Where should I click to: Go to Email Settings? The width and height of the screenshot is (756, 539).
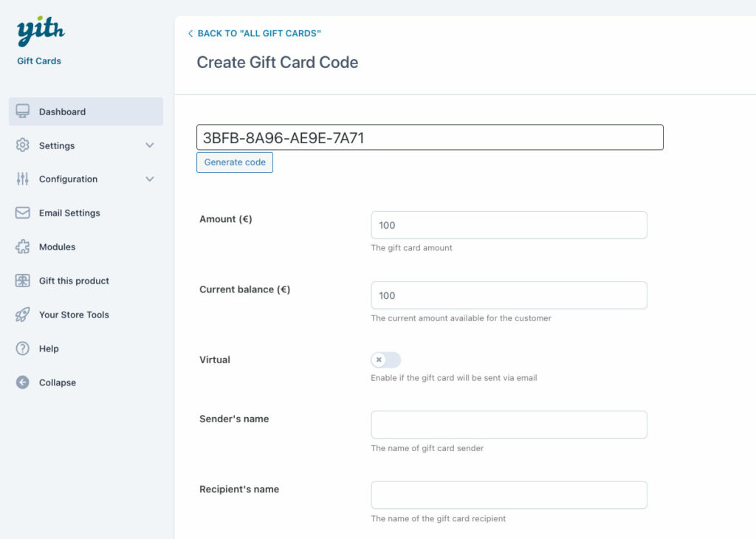pyautogui.click(x=86, y=213)
